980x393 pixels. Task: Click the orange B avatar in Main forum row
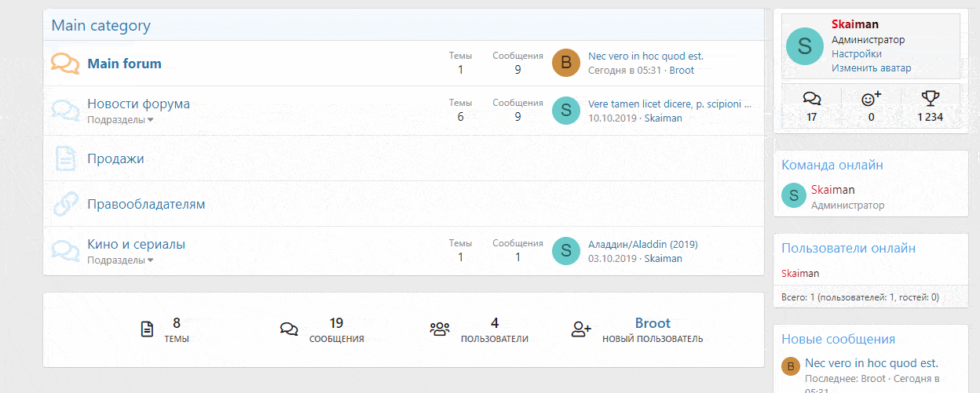566,63
